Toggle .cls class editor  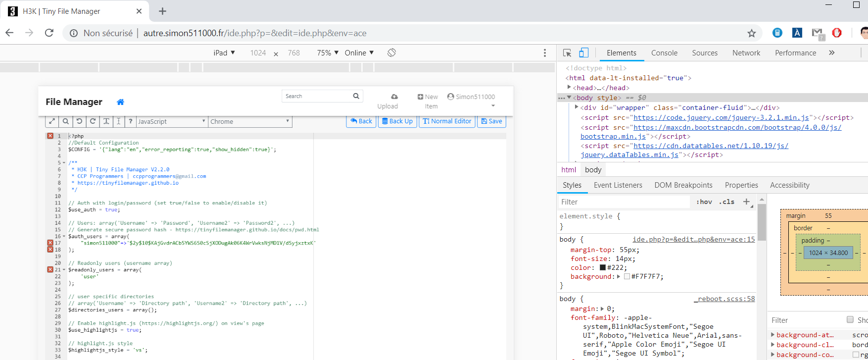tap(727, 202)
